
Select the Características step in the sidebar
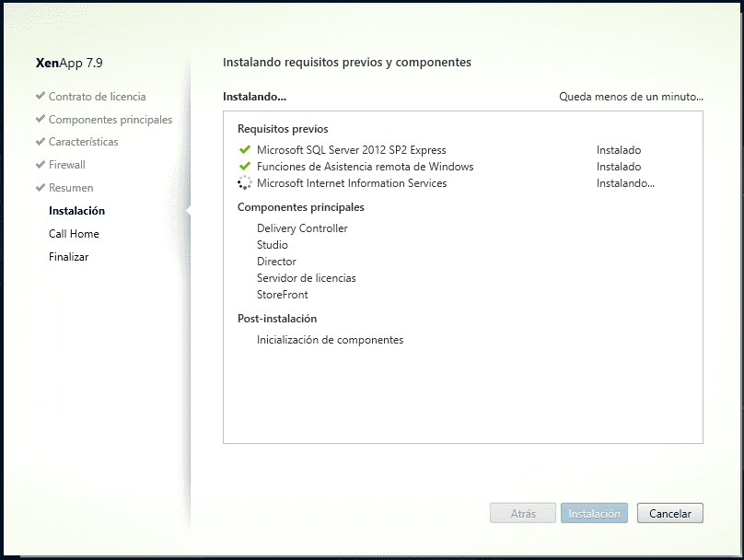[x=83, y=142]
